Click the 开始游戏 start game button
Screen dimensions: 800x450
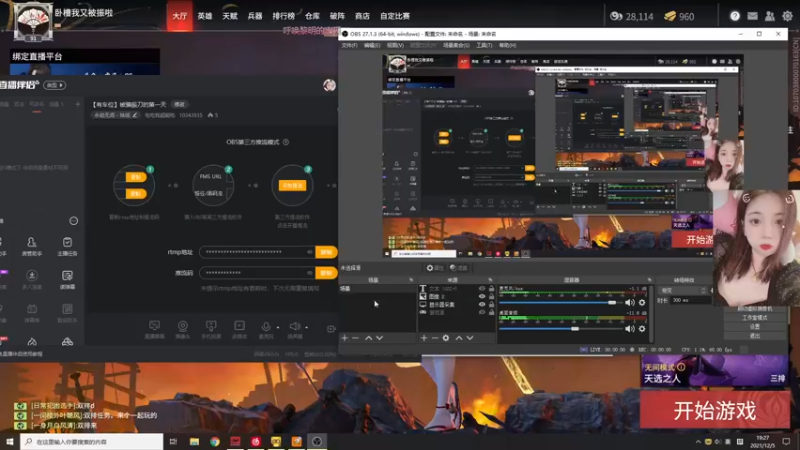(x=714, y=410)
